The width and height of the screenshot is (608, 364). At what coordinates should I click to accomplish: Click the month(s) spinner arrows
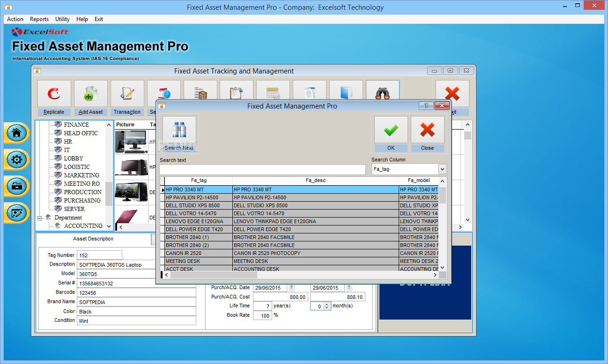coord(327,306)
